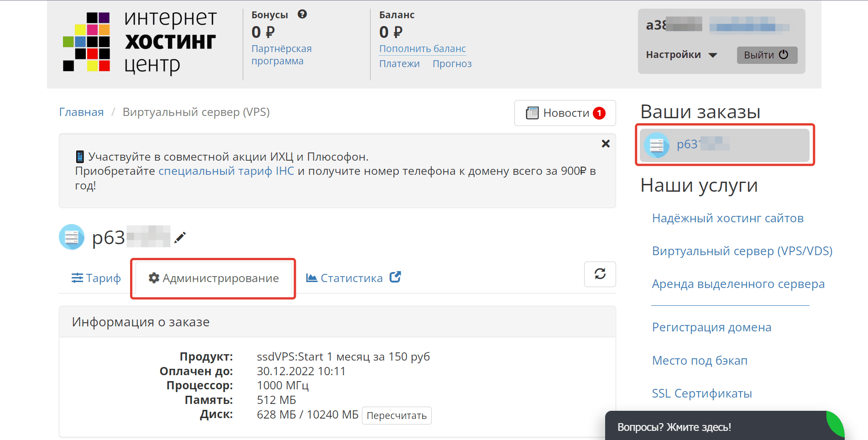Screen dimensions: 868x440
Task: Open the Партнёрская программа link
Action: [282, 55]
